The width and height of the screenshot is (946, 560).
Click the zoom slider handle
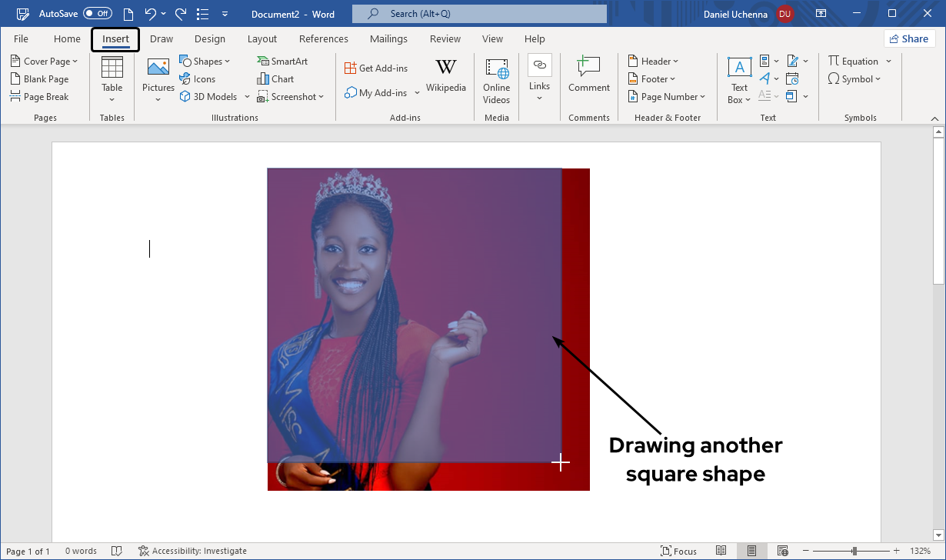(854, 551)
